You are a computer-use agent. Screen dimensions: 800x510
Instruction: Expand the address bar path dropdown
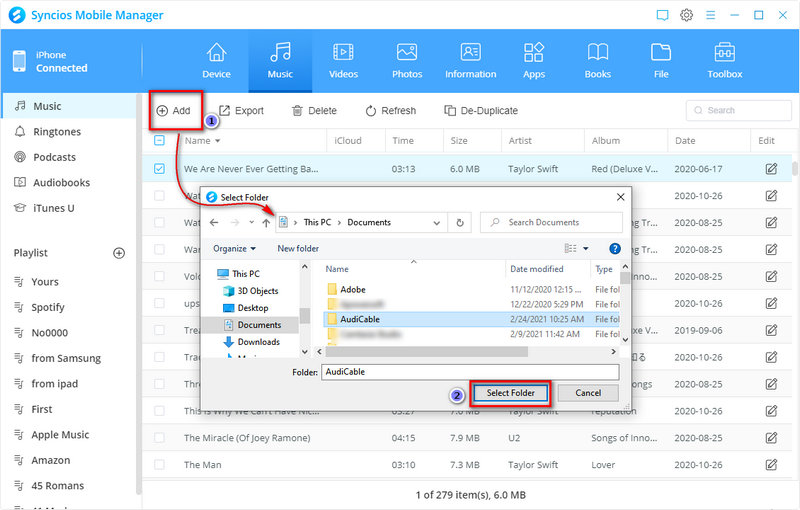pyautogui.click(x=437, y=223)
